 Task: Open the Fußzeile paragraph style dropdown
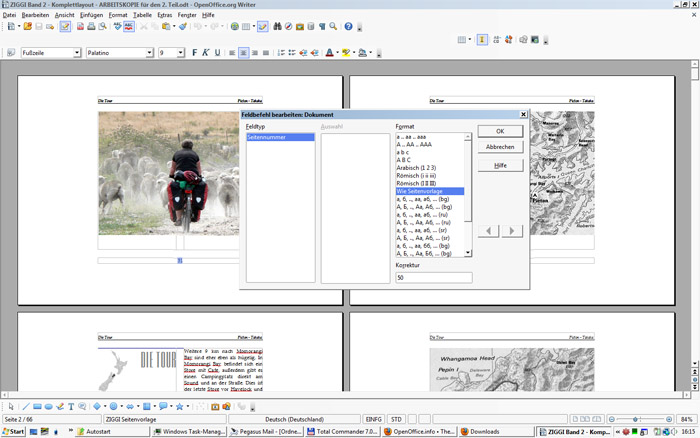click(x=76, y=52)
